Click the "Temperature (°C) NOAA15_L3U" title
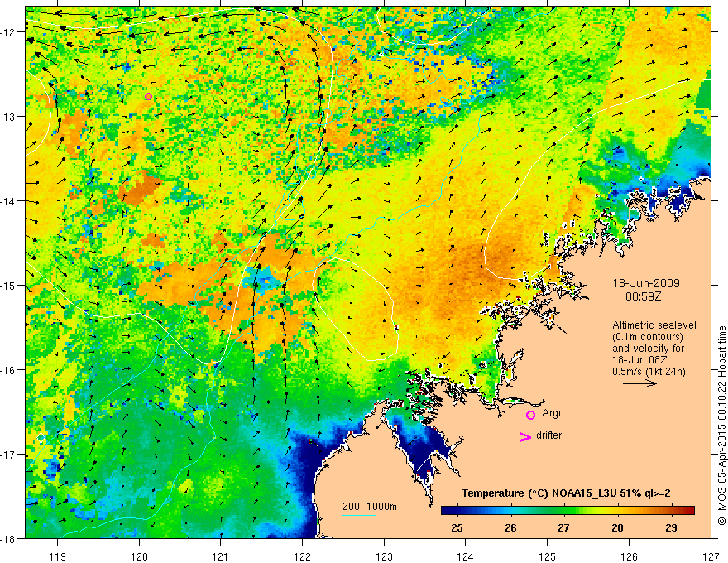 539,493
